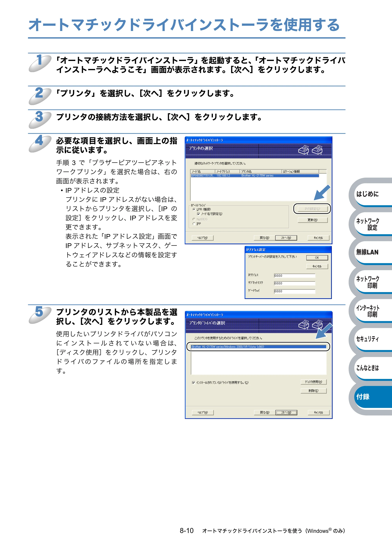Screen dimensions: 392x555
Task: Click キャンセル in the プリンタドライバの選択 dialog
Action: pyautogui.click(x=318, y=413)
